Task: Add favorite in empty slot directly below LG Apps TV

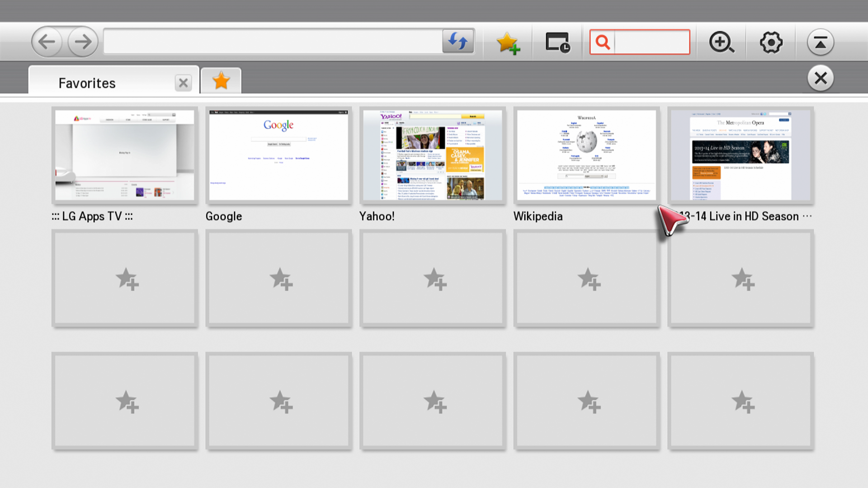Action: tap(125, 278)
